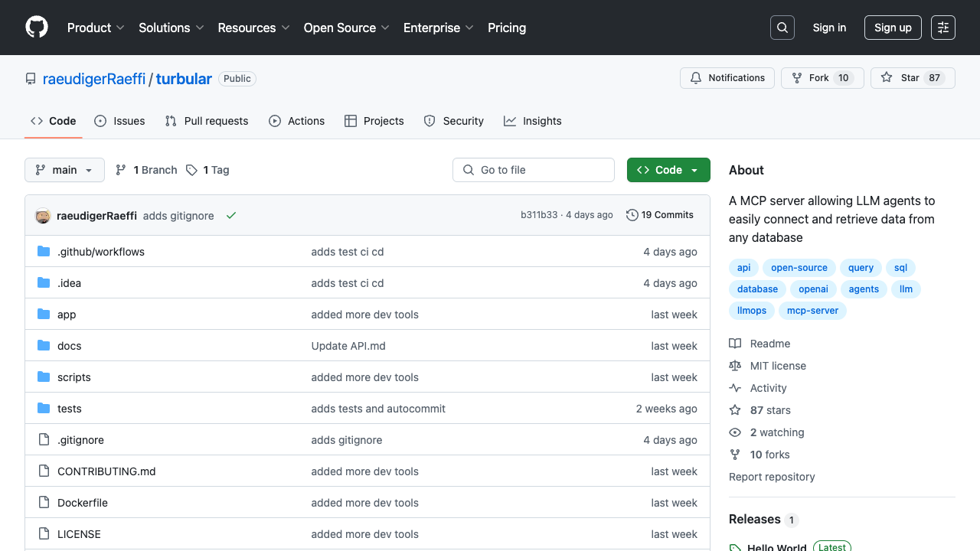Click the .github/workflows folder icon
980x551 pixels.
tap(44, 252)
